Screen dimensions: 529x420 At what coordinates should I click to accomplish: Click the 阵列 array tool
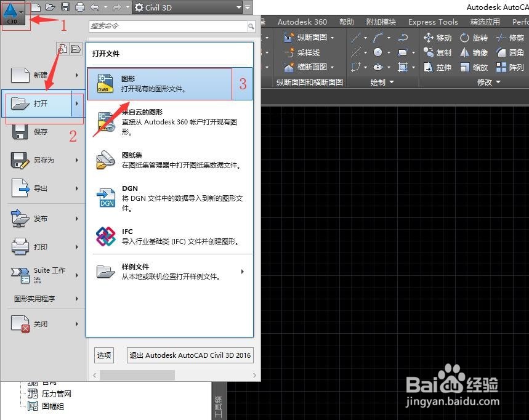tap(510, 68)
